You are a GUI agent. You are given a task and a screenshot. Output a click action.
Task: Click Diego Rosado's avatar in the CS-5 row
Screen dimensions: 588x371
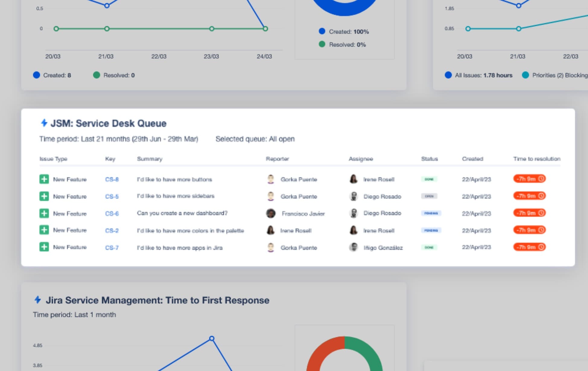click(x=354, y=196)
